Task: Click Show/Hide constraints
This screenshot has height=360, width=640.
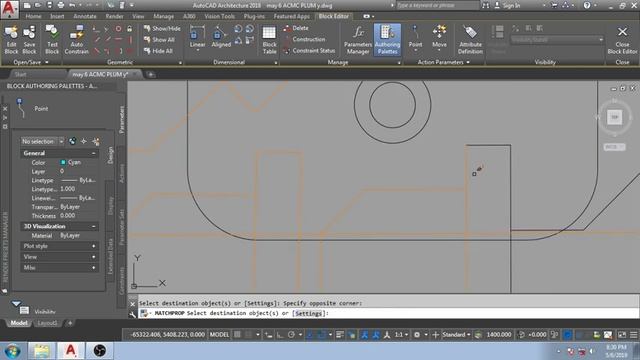Action: pyautogui.click(x=162, y=29)
